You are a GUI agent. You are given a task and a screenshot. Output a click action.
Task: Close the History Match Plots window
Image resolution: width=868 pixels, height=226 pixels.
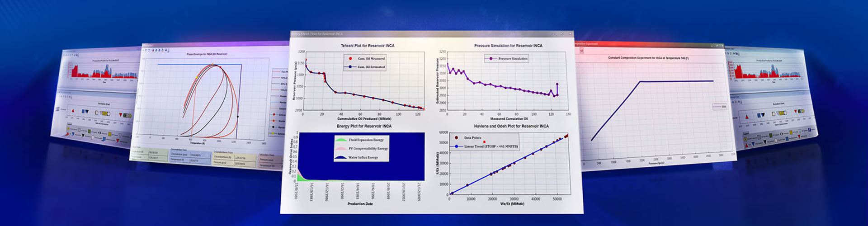pyautogui.click(x=570, y=34)
